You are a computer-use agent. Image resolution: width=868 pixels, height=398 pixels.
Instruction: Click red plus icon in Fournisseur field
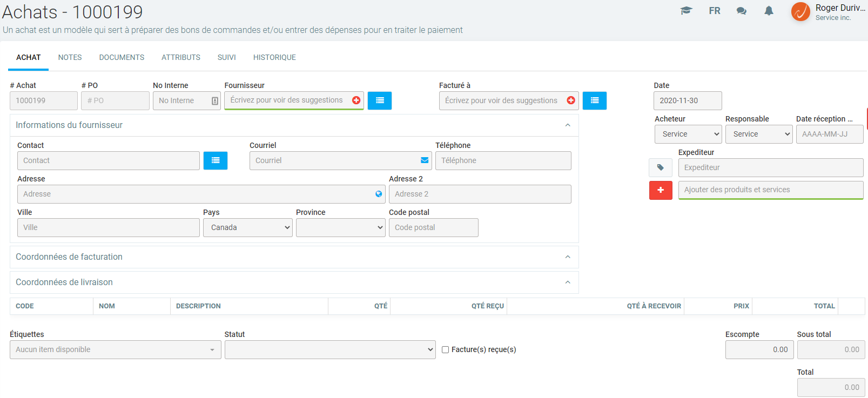click(356, 100)
